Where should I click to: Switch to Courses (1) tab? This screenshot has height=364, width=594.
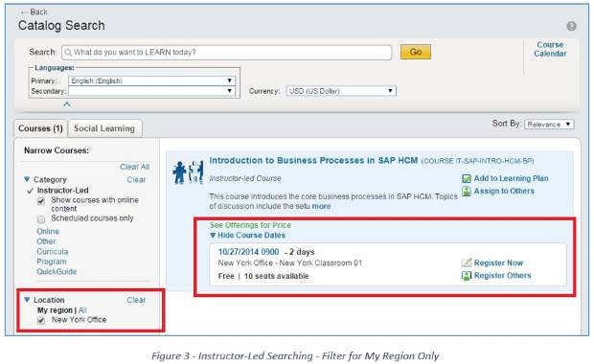[x=40, y=128]
